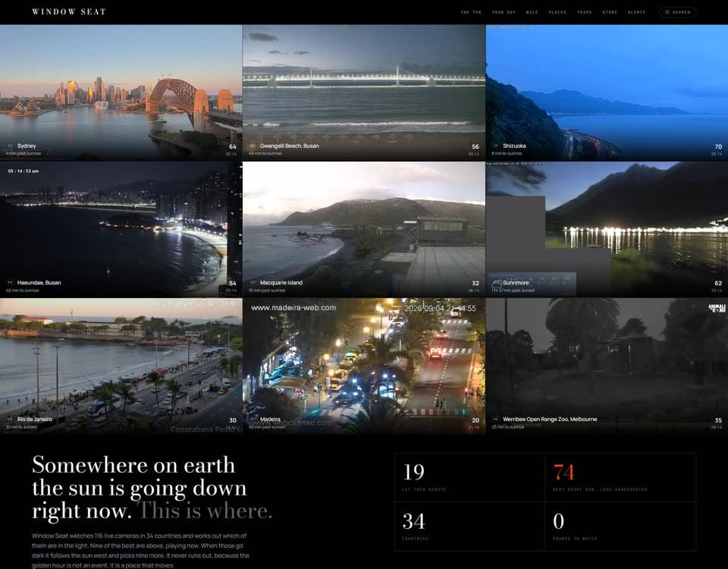The width and height of the screenshot is (728, 569).
Task: Open the Your Sky menu item
Action: [504, 12]
